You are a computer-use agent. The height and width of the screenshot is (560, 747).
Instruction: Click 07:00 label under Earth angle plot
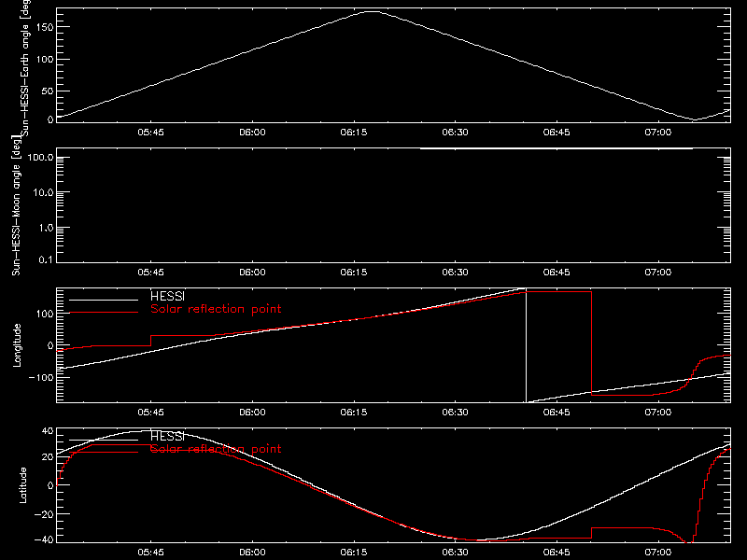pyautogui.click(x=658, y=133)
